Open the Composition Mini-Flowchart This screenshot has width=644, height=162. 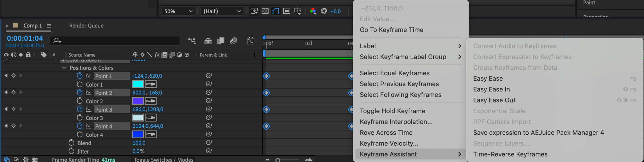[x=191, y=41]
